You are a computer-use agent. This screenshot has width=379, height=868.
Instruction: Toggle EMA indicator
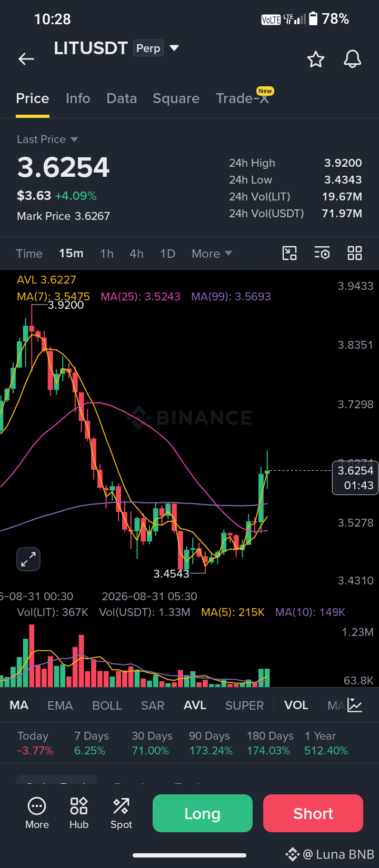60,705
